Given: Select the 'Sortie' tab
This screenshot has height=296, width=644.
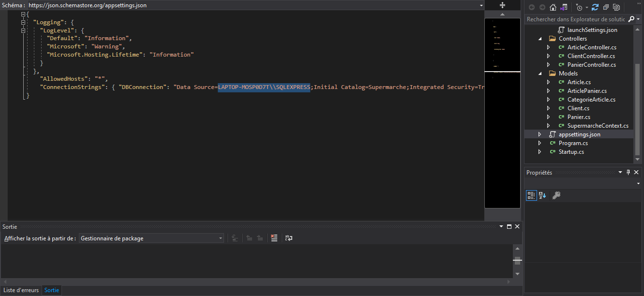Looking at the screenshot, I should tap(51, 290).
